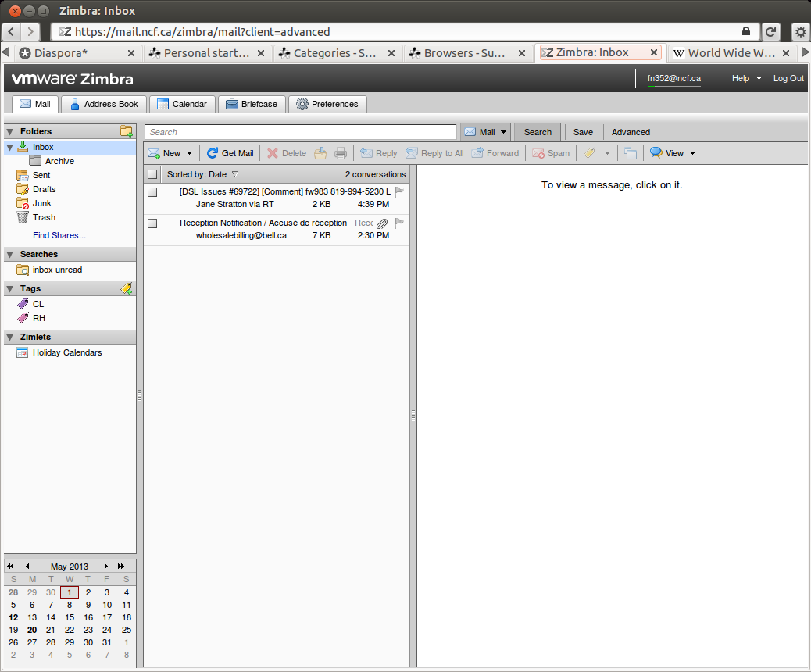Open the tag dropdown arrow in toolbar
The width and height of the screenshot is (811, 672).
(x=607, y=153)
